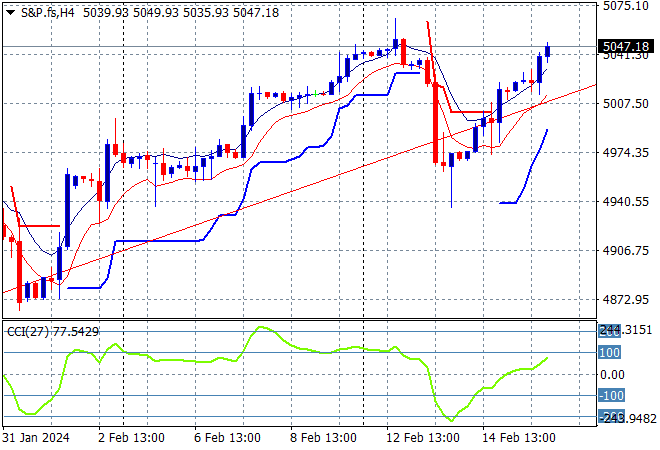
Task: Select the 5007.50 price axis label
Action: 625,104
